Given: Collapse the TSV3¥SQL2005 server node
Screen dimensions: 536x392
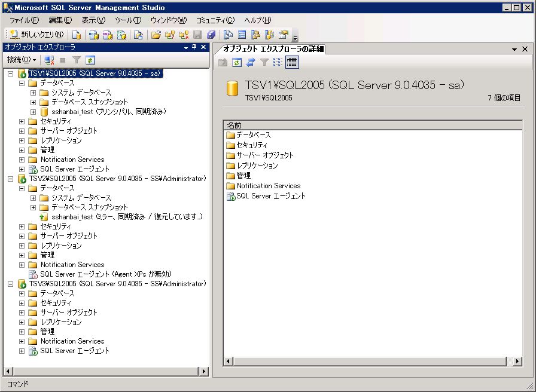Looking at the screenshot, I should click(11, 284).
